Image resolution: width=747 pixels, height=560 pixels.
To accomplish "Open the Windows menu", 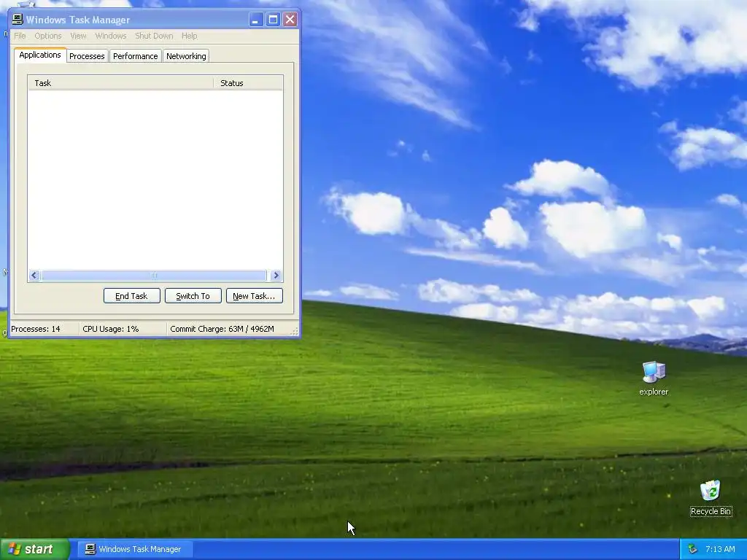I will click(111, 36).
